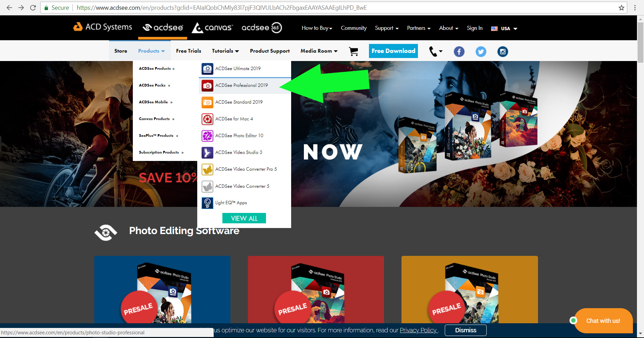Screen dimensions: 644x338
Task: Click the green Secure padlock icon
Action: coord(46,8)
